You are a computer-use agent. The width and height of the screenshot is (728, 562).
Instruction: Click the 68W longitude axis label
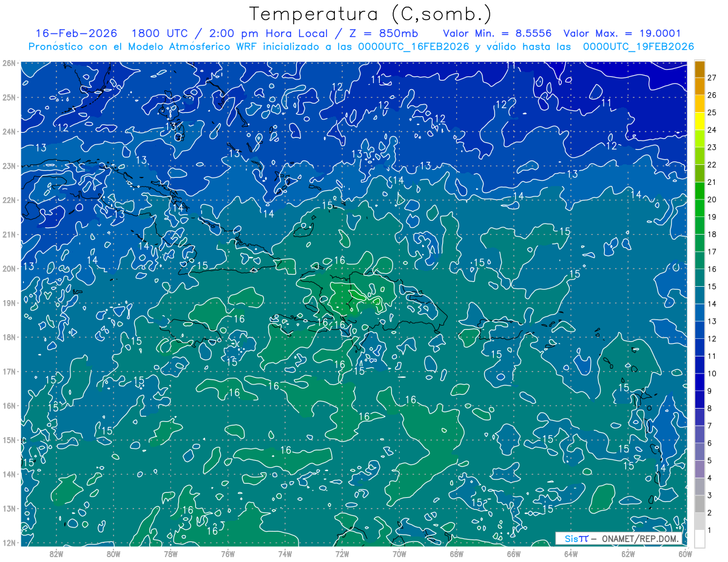(x=456, y=554)
